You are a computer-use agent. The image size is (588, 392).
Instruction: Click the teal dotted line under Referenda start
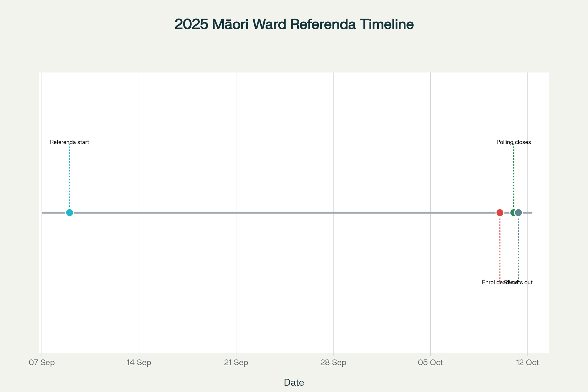tap(69, 176)
